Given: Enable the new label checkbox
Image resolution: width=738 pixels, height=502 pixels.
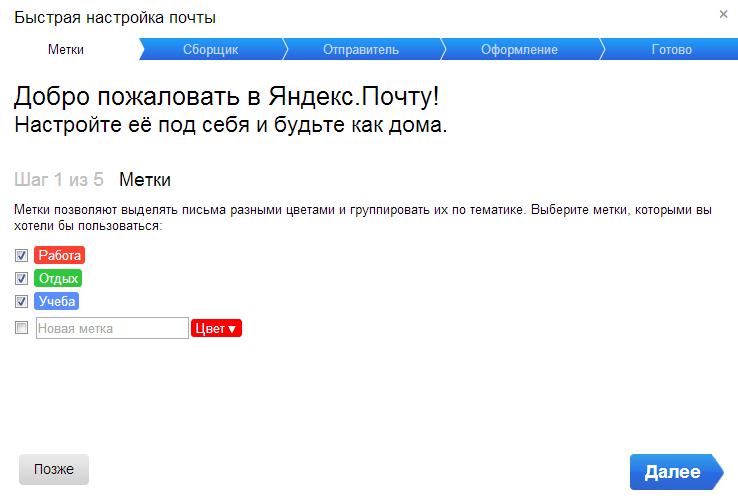Looking at the screenshot, I should 22,327.
